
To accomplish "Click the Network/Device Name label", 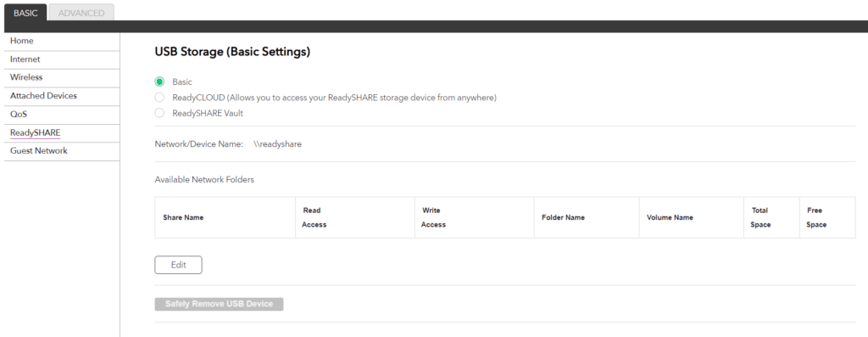I will click(198, 144).
